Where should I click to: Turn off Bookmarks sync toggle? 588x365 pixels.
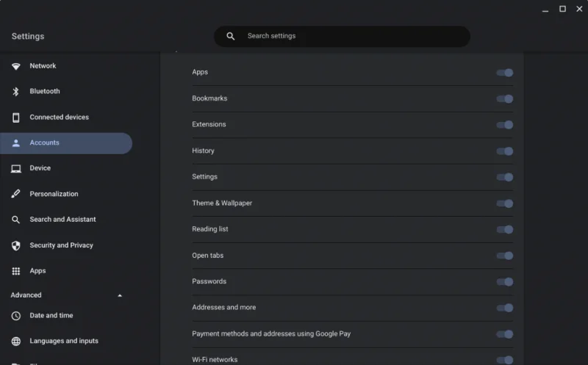pyautogui.click(x=505, y=99)
